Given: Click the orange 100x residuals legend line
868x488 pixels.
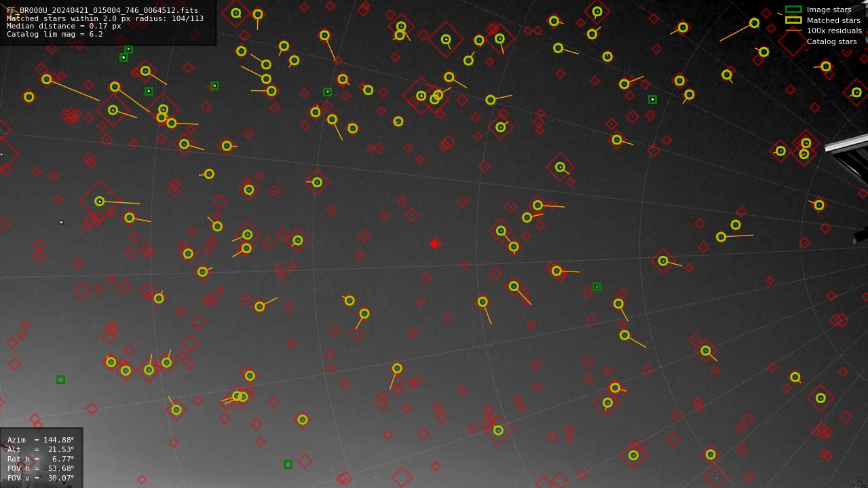Looking at the screenshot, I should [793, 31].
